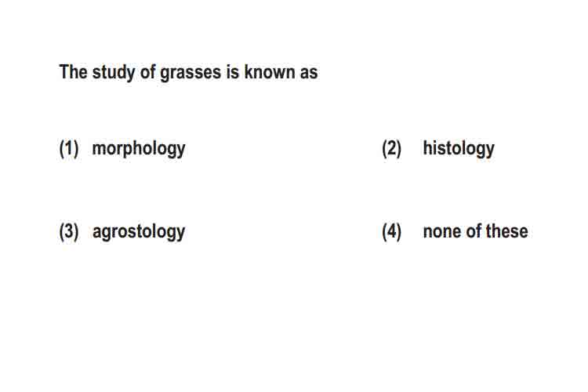Click the closing parenthesis of label (3)
The height and width of the screenshot is (392, 588).
[x=76, y=232]
